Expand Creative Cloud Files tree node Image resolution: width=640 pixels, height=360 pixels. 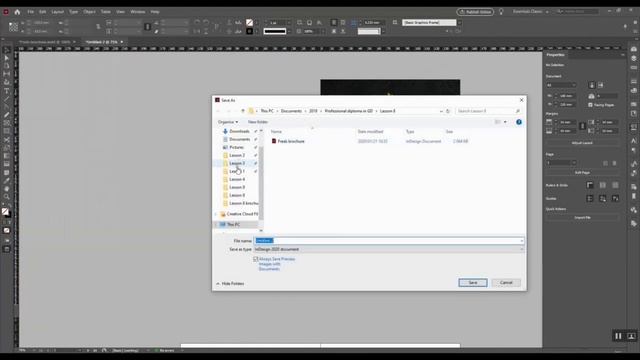point(216,214)
